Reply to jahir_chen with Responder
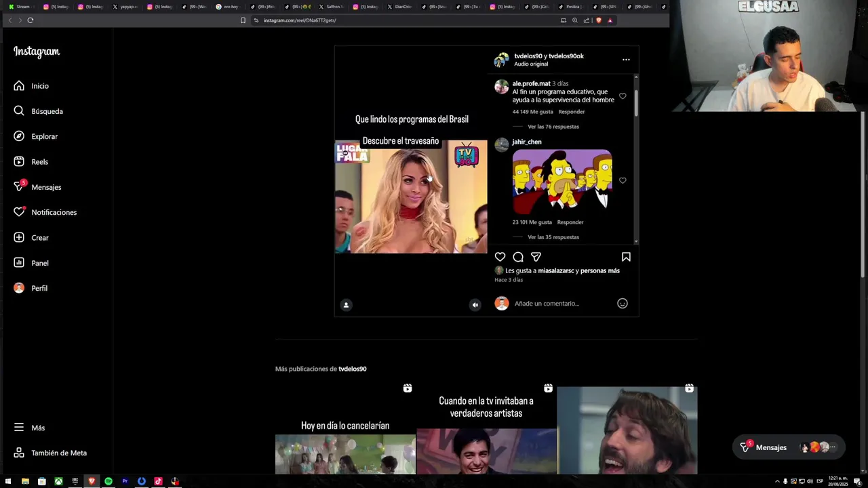868x488 pixels. 570,222
